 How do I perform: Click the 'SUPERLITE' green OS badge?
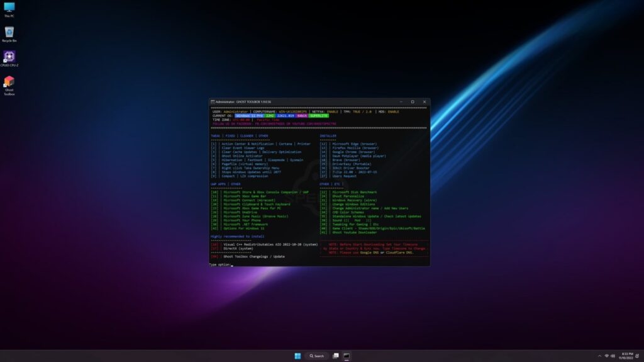coord(319,116)
